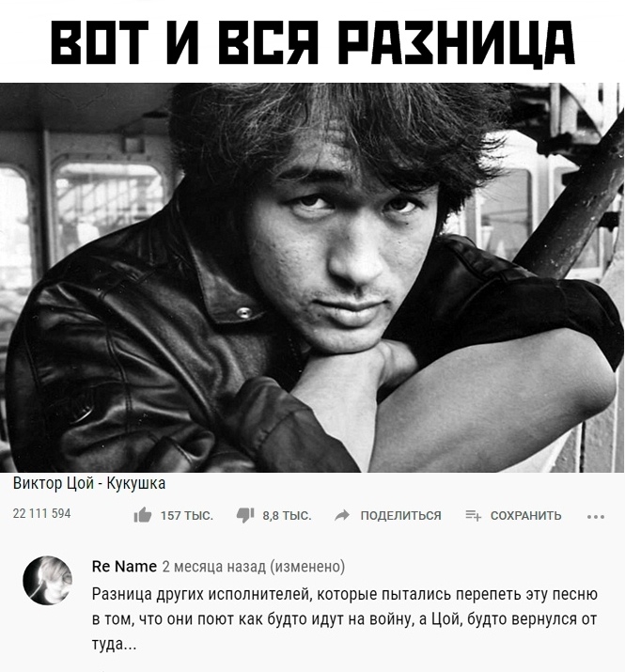The height and width of the screenshot is (672, 625).
Task: Click the 8,8 ТЫС. dislike count
Action: pos(287,516)
